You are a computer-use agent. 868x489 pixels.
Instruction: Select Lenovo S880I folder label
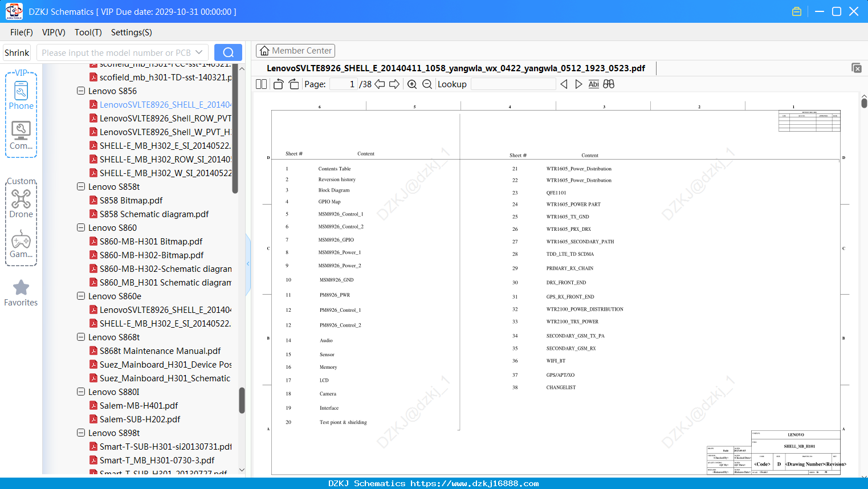click(114, 392)
